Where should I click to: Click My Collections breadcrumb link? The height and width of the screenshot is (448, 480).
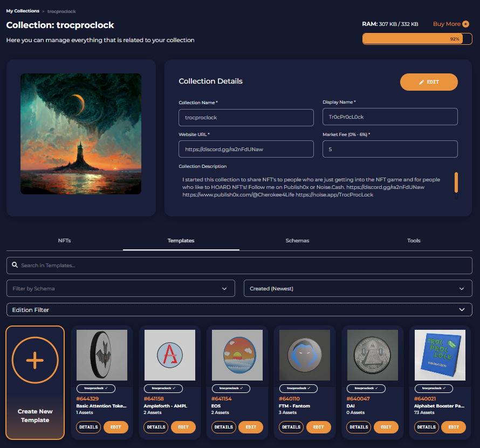(23, 11)
